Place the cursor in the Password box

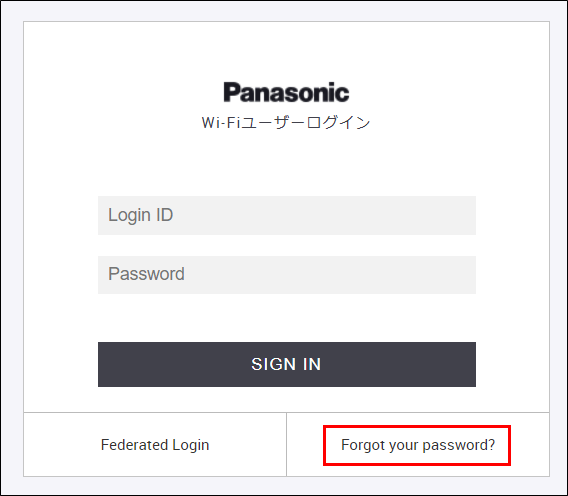(x=287, y=275)
